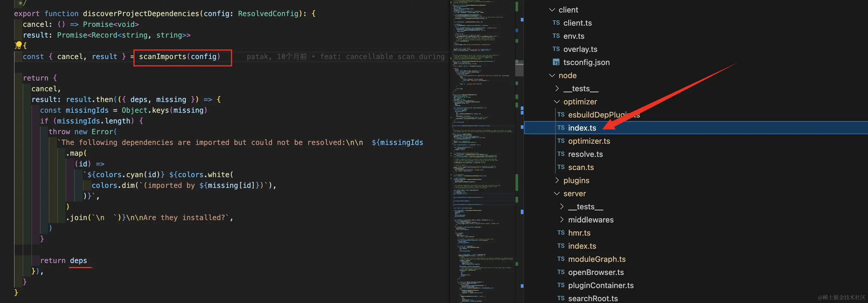Open overlay.ts file
Screen dimensions: 868x303
tap(580, 49)
